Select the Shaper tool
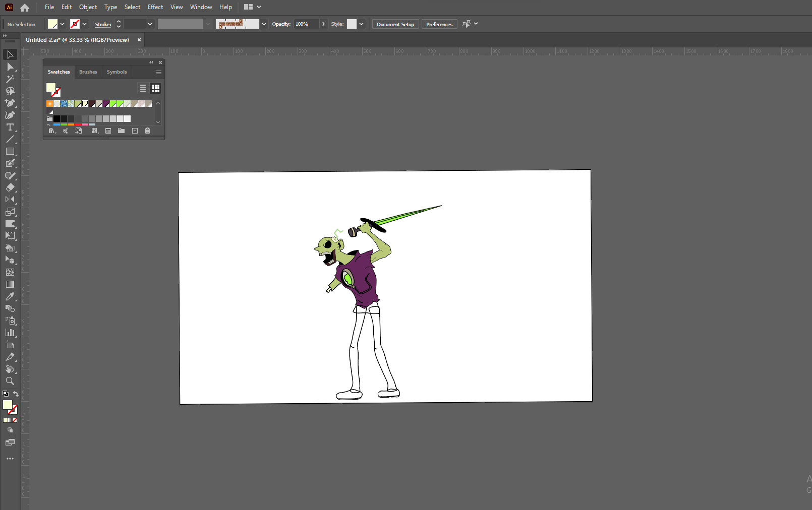This screenshot has width=812, height=510. pyautogui.click(x=10, y=175)
